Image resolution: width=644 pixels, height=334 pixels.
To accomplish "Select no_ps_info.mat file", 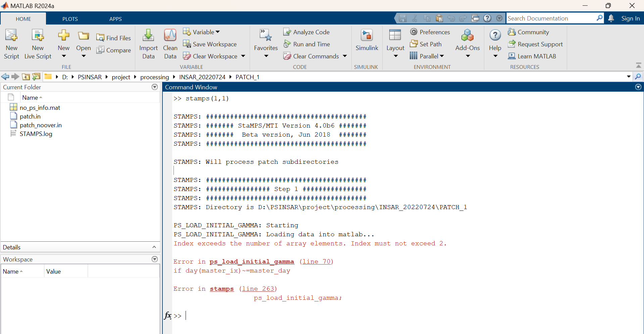I will click(40, 107).
